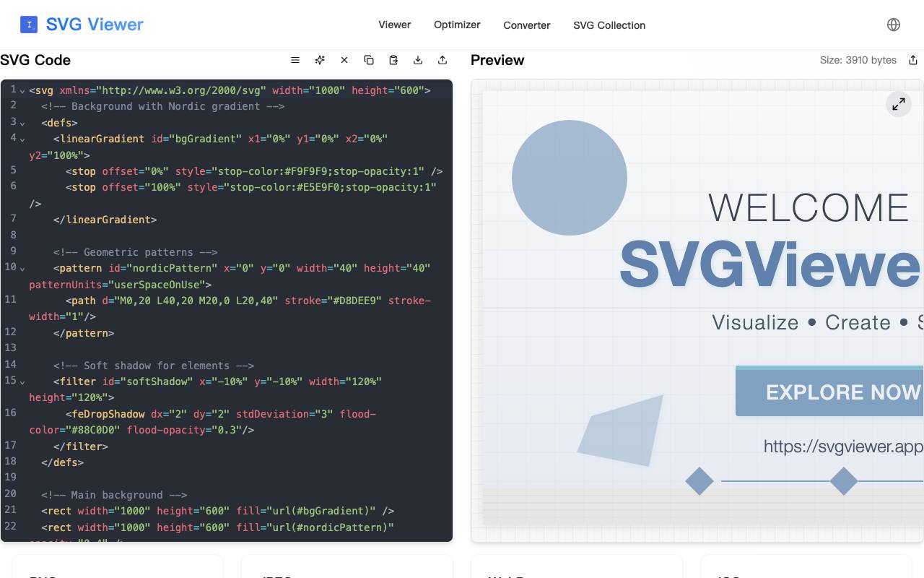Click the upload arrow icon in the code toolbar
924x578 pixels.
443,60
